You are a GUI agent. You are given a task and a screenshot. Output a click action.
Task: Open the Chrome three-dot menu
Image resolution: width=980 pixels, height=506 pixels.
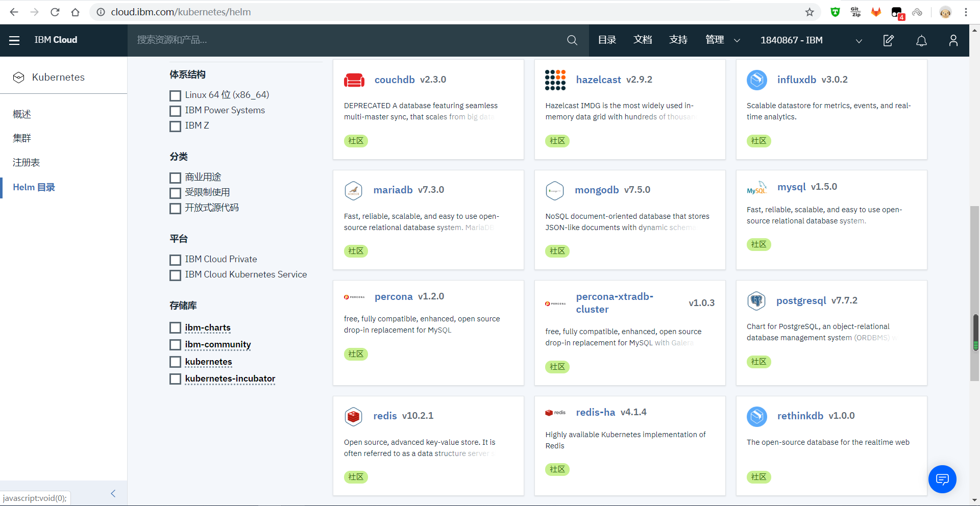[966, 12]
